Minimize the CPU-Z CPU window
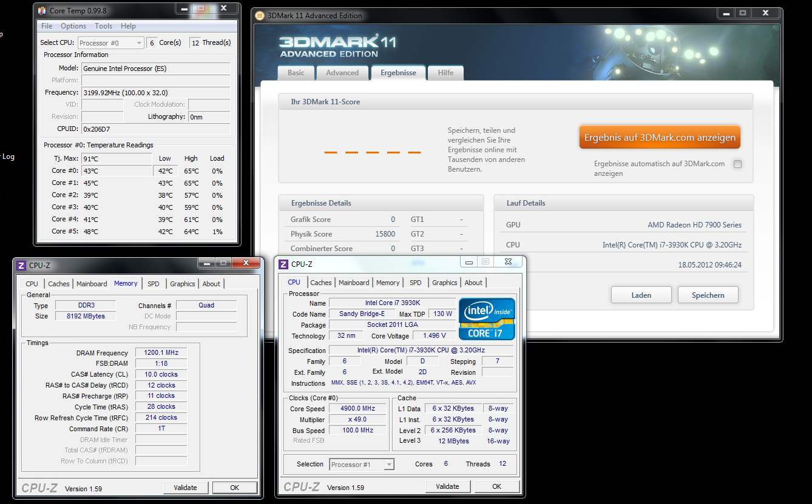Viewport: 812px width, 504px height. pos(469,261)
